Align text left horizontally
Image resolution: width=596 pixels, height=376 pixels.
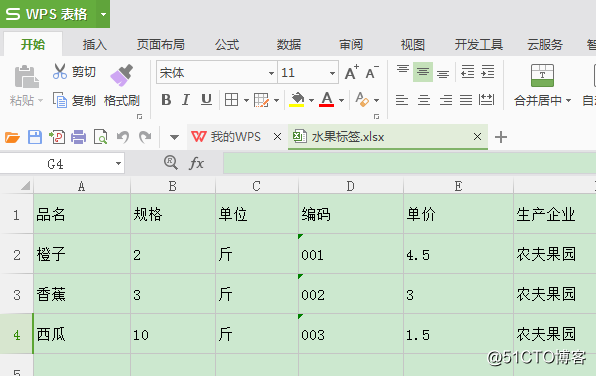[402, 100]
